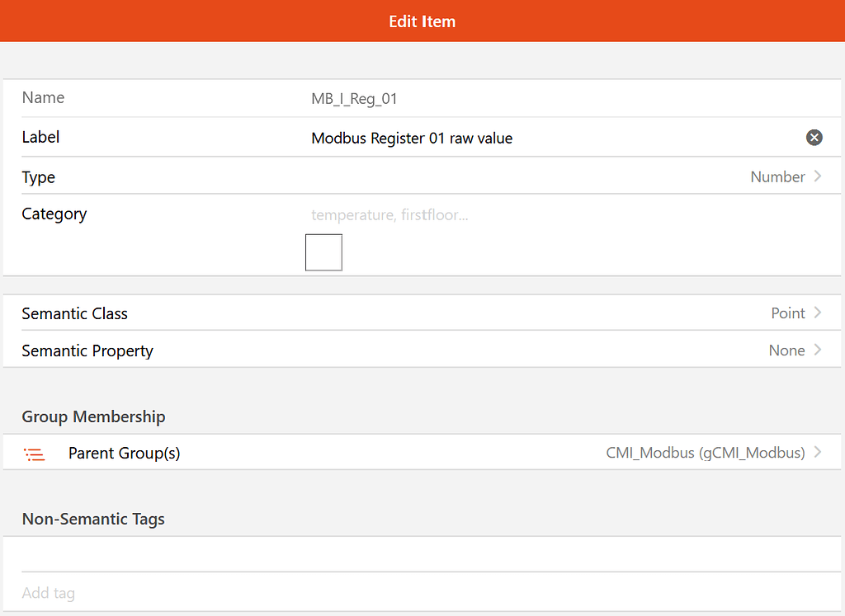Image resolution: width=845 pixels, height=616 pixels.
Task: Click the Label row heading text
Action: click(40, 137)
